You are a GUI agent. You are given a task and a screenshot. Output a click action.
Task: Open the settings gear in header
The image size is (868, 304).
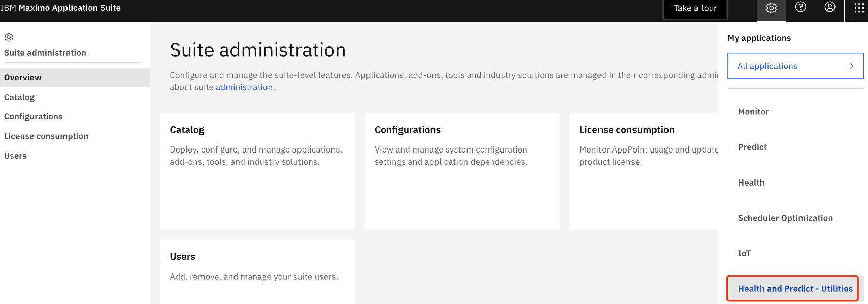tap(771, 8)
